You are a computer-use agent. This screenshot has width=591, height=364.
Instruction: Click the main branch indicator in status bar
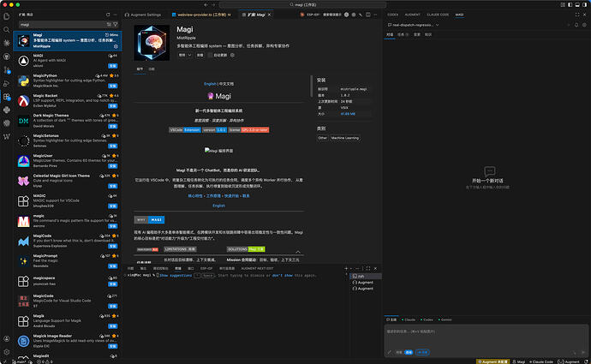point(19,361)
